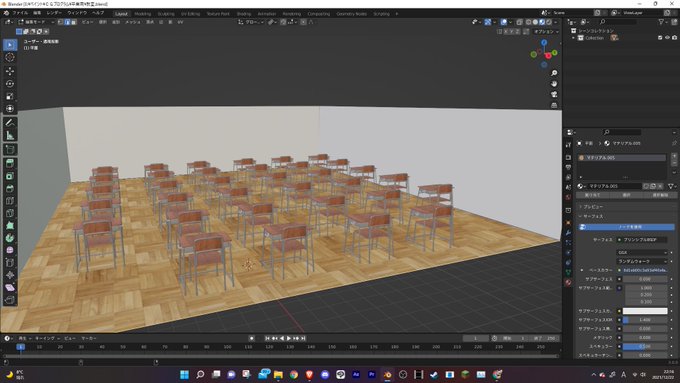Enable face select mode
Screen dimensions: 680x383
click(x=74, y=22)
